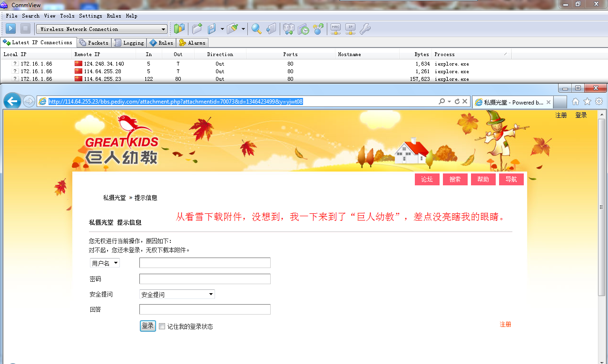Screen dimensions: 608x364
Task: Select the row with remote IP 114.64.255.23
Action: 256,79
